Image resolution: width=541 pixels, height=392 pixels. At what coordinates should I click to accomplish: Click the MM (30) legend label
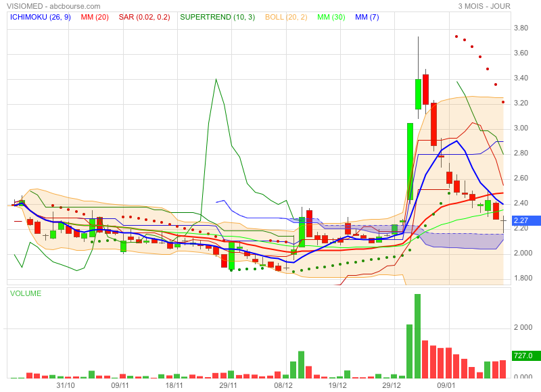pos(331,17)
